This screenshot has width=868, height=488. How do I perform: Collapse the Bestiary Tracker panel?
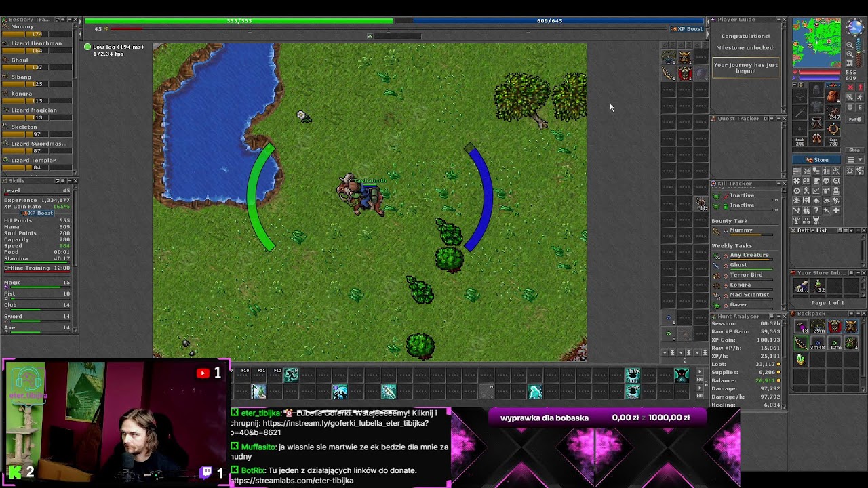point(68,20)
